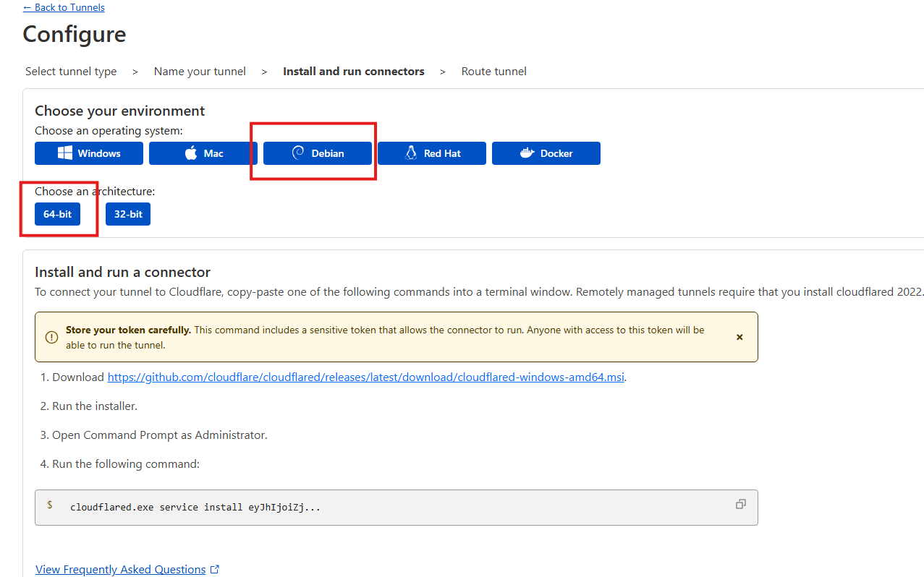Open Install and run connectors step

point(353,72)
